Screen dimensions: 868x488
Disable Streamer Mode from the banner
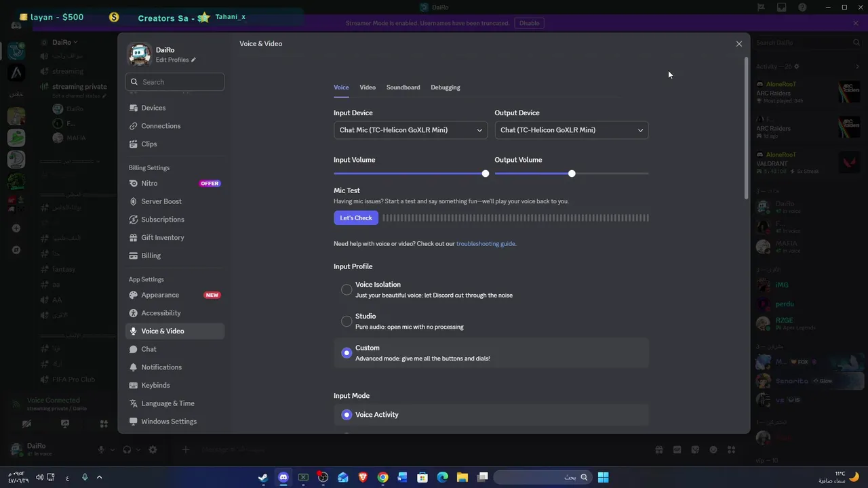[530, 23]
